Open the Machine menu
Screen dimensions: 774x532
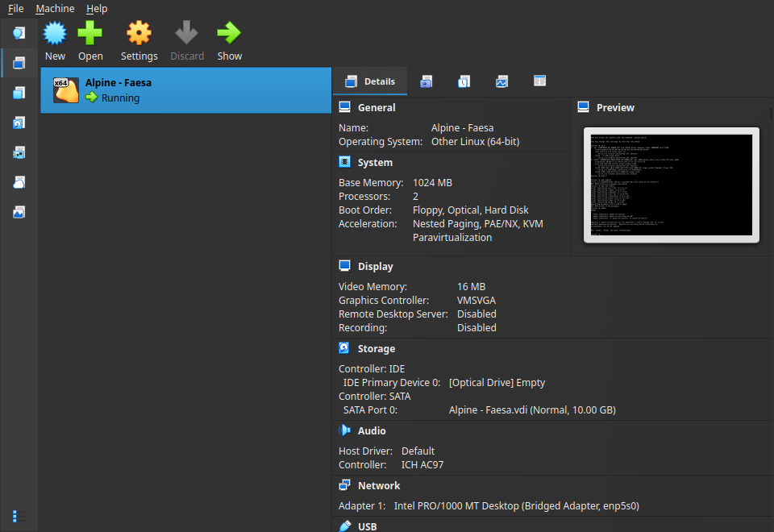[x=55, y=8]
